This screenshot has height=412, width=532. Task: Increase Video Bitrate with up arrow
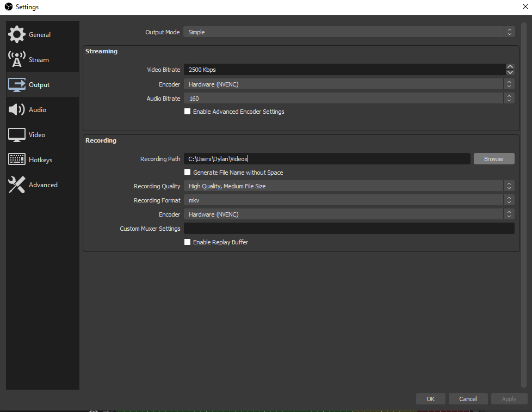(510, 66)
